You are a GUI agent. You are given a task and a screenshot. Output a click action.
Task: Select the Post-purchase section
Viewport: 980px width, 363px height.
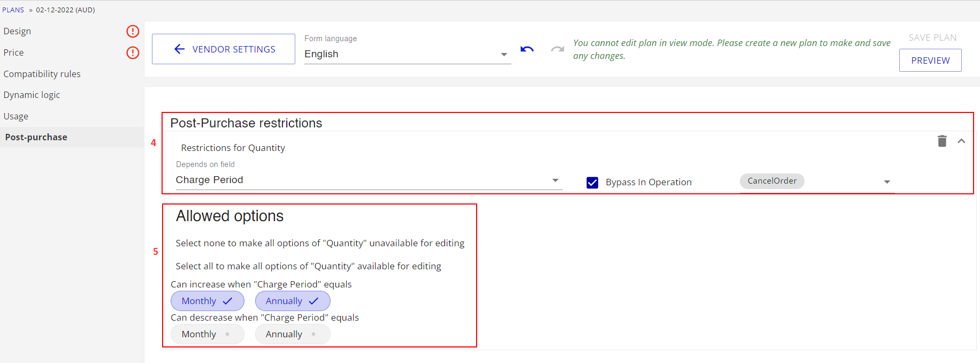(72, 137)
